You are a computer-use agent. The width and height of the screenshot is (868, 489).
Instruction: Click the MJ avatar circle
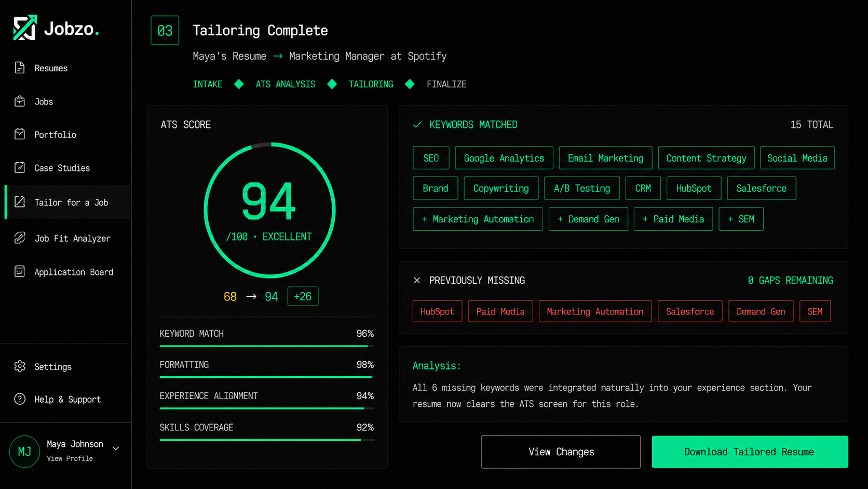pos(24,451)
